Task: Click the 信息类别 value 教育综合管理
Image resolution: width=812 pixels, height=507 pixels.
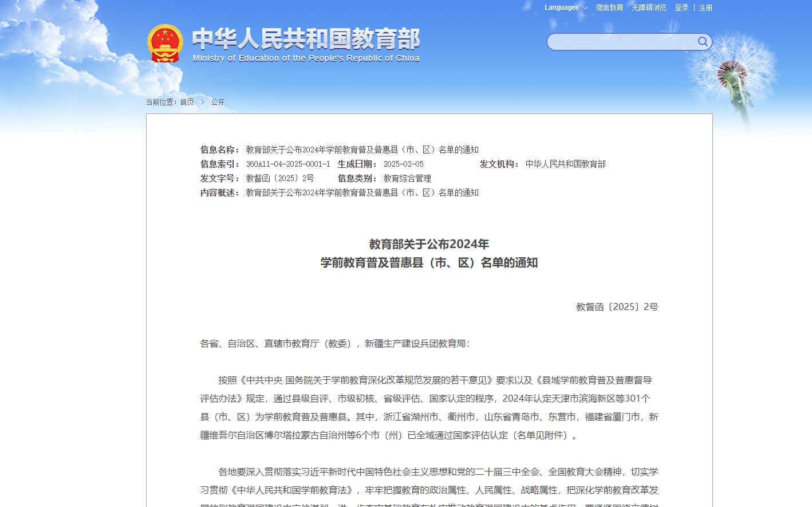Action: pyautogui.click(x=407, y=179)
